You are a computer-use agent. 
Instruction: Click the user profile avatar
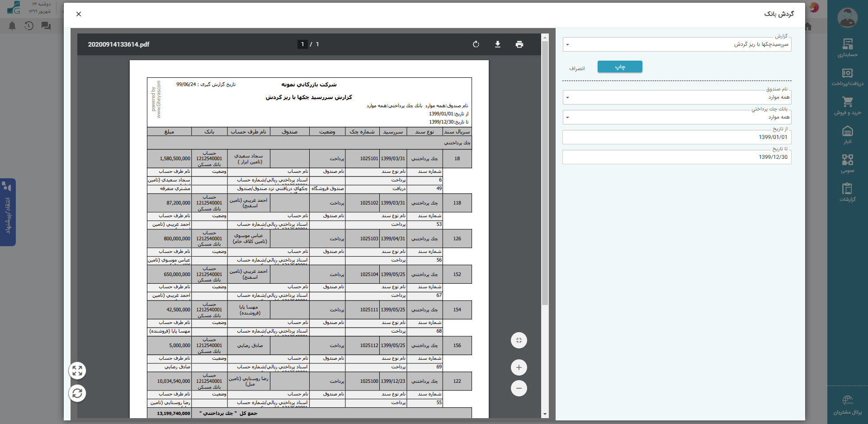click(x=847, y=18)
